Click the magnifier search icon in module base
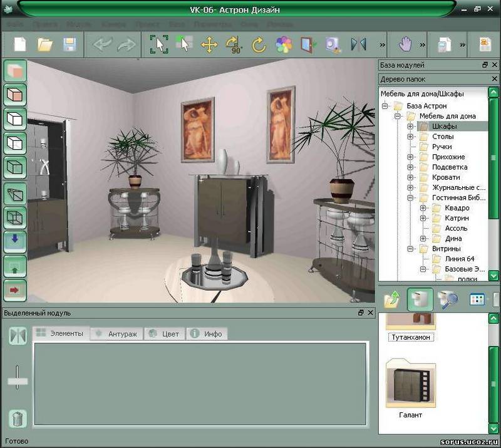This screenshot has width=501, height=448. click(448, 300)
